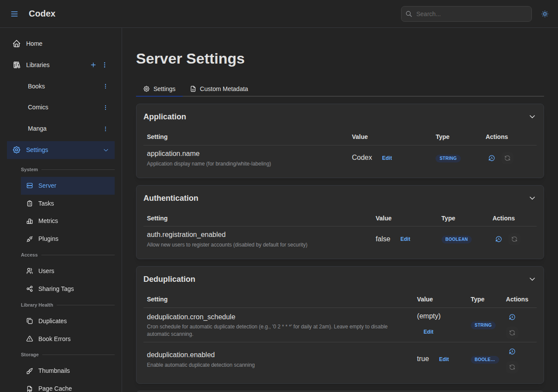Open the Sharing Tags page

click(x=55, y=289)
